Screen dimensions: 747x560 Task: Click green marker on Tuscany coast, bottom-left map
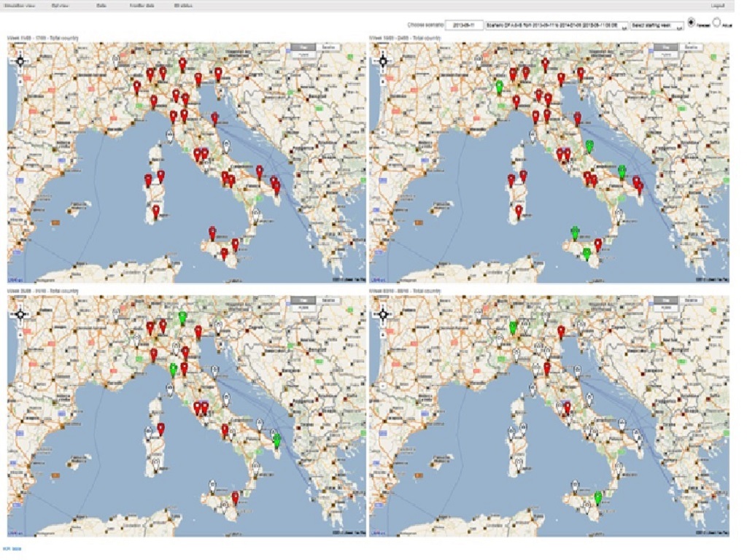(174, 370)
